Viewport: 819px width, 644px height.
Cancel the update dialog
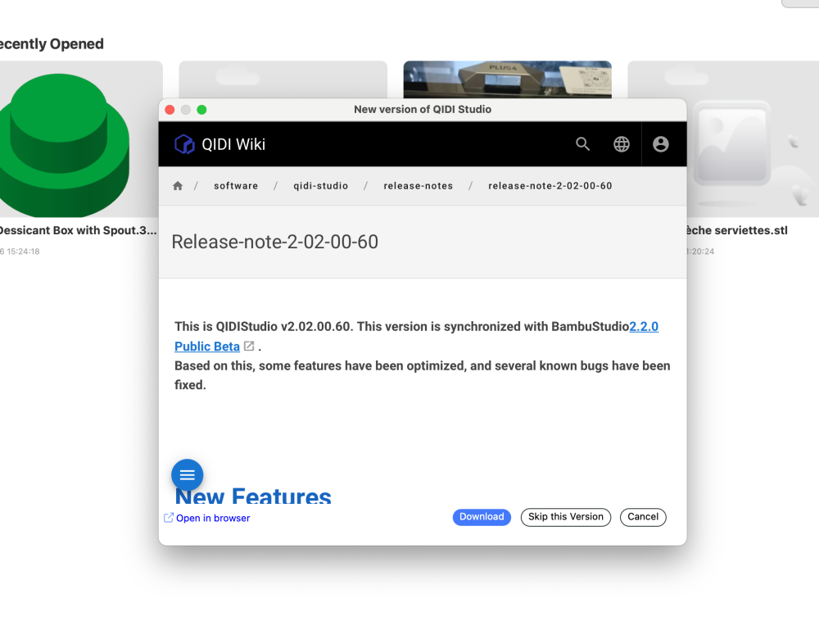[x=643, y=517]
